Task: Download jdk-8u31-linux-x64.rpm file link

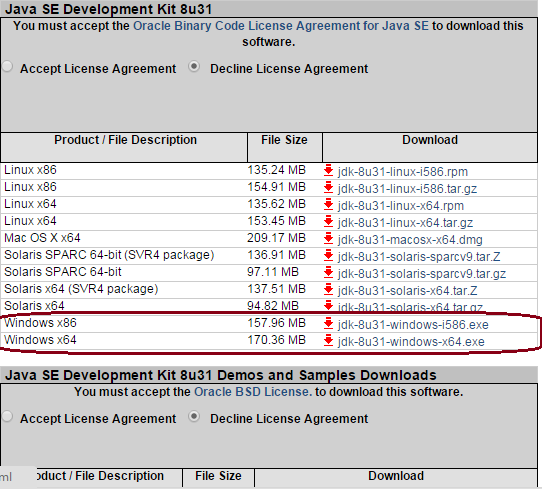Action: pyautogui.click(x=401, y=206)
